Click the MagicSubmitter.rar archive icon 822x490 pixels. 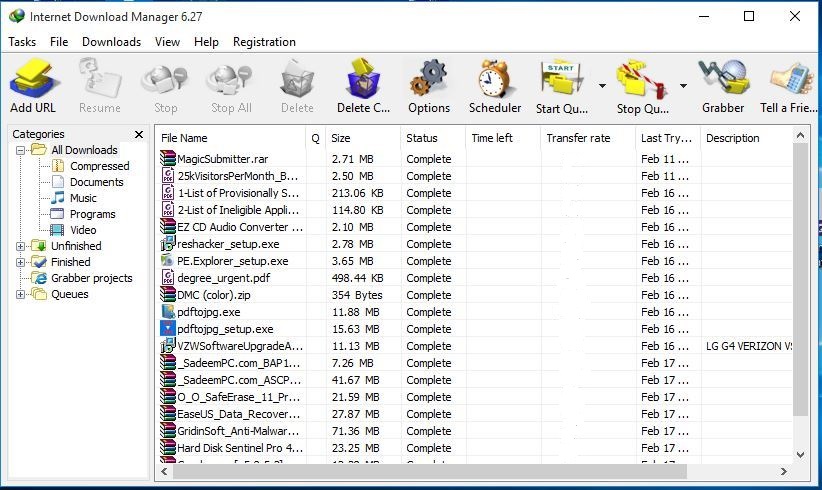tap(168, 158)
